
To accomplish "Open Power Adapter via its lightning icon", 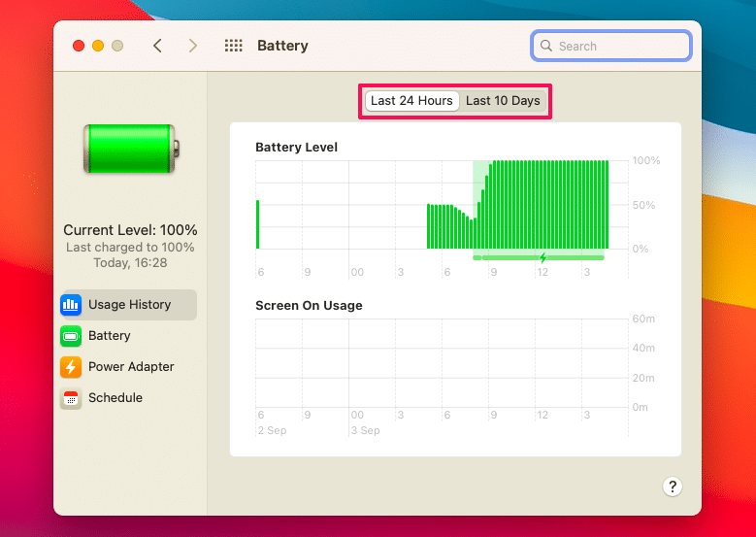I will tap(71, 367).
